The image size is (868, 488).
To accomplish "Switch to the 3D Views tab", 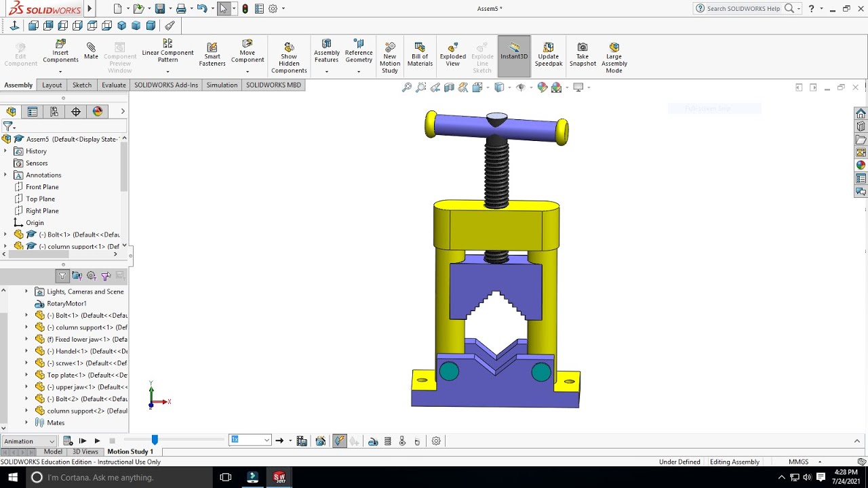I will (x=85, y=451).
